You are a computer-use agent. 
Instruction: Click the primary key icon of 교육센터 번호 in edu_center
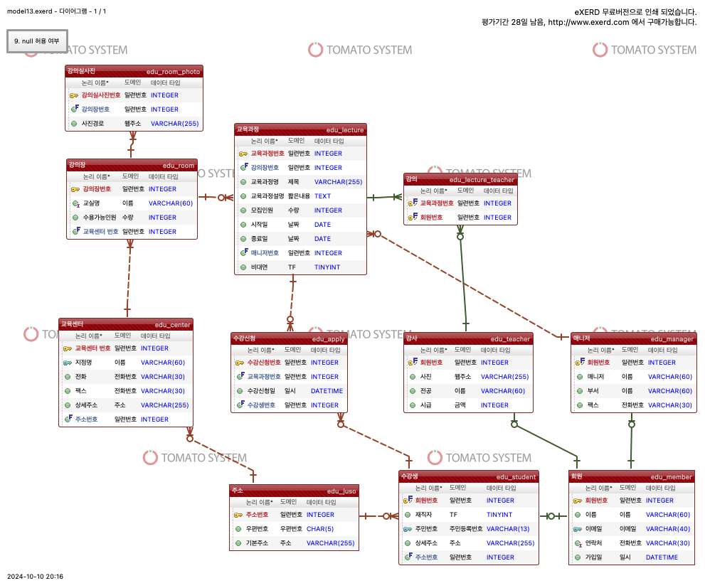68,348
